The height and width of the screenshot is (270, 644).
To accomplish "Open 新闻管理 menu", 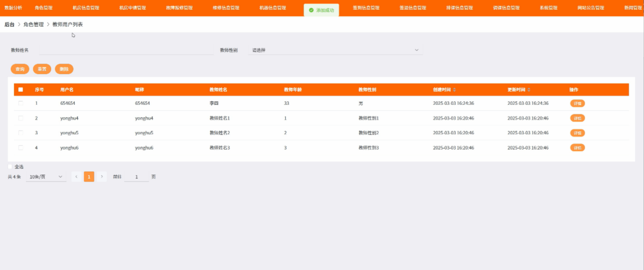I will pyautogui.click(x=633, y=8).
